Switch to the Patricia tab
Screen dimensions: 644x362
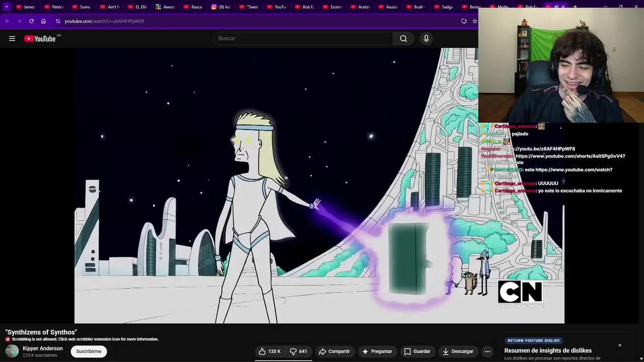coord(54,7)
